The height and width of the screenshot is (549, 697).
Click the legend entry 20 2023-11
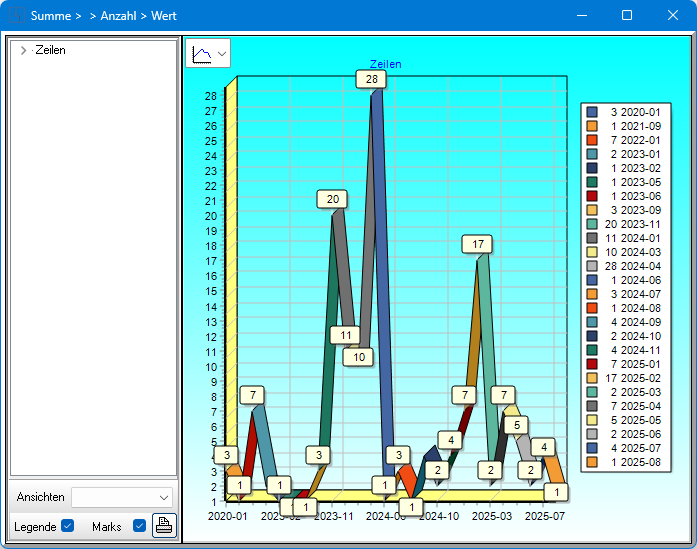(632, 224)
